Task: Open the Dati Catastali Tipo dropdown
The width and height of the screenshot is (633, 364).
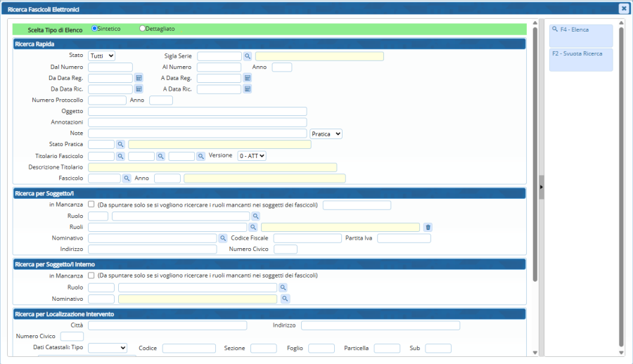Action: pos(108,348)
